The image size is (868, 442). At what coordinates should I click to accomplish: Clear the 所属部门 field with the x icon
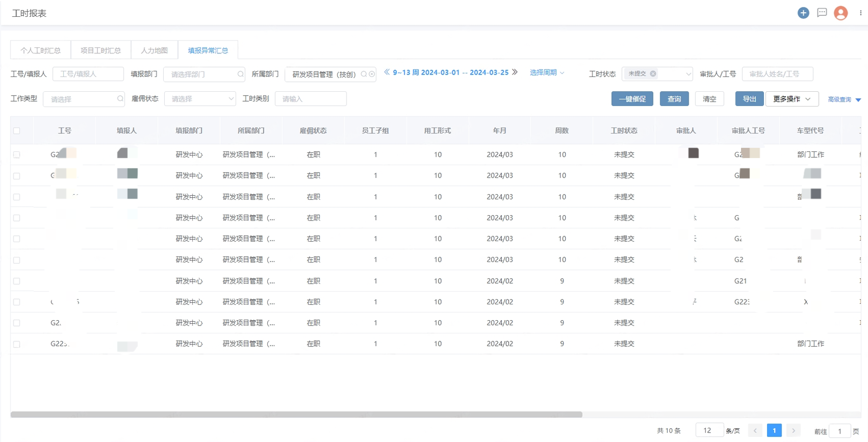[372, 74]
